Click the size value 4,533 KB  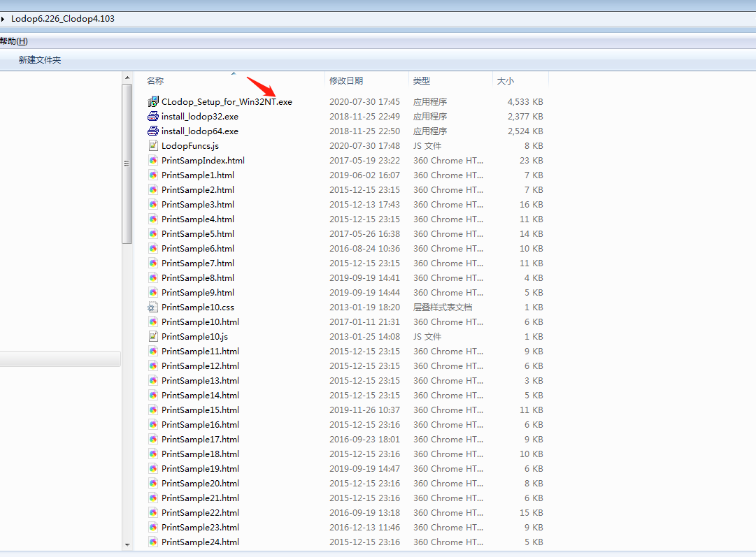coord(525,101)
